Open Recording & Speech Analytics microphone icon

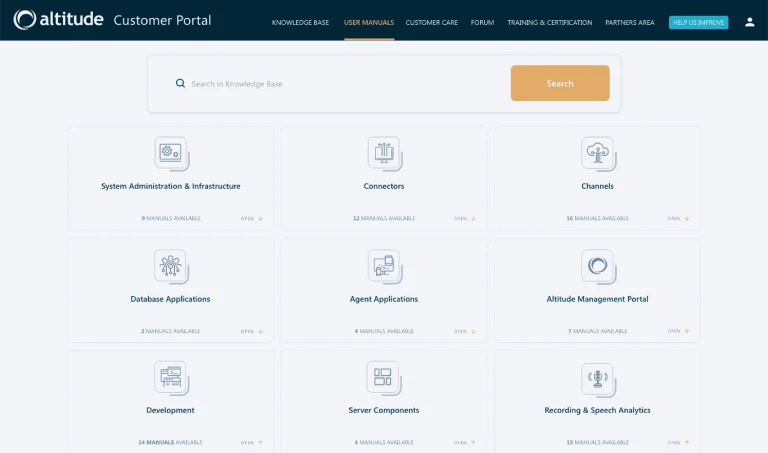pyautogui.click(x=599, y=379)
